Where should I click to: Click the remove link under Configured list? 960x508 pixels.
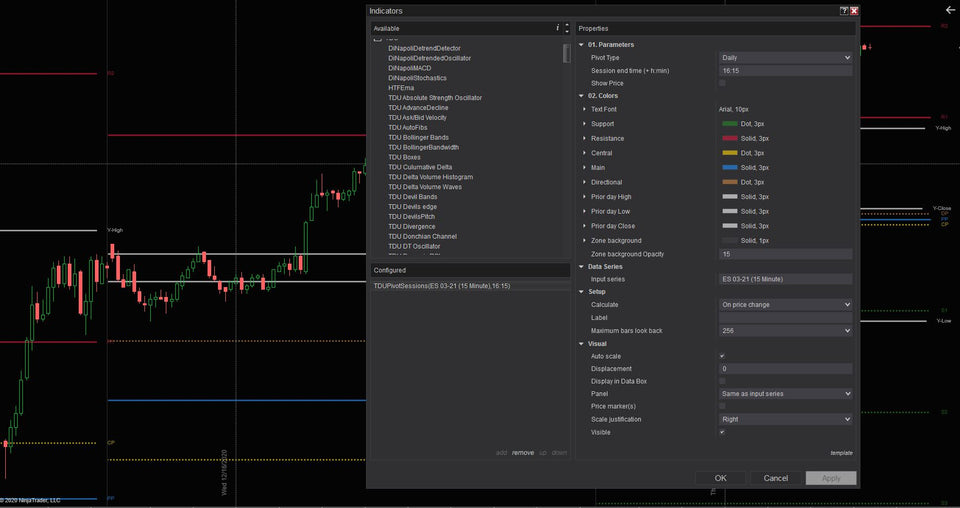click(x=523, y=452)
